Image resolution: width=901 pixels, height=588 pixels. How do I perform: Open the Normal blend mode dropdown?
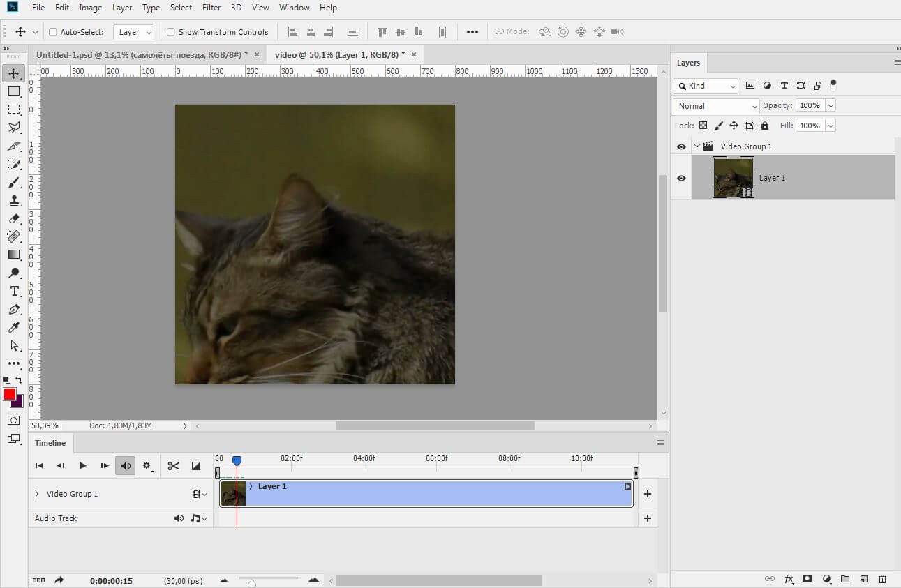coord(715,106)
